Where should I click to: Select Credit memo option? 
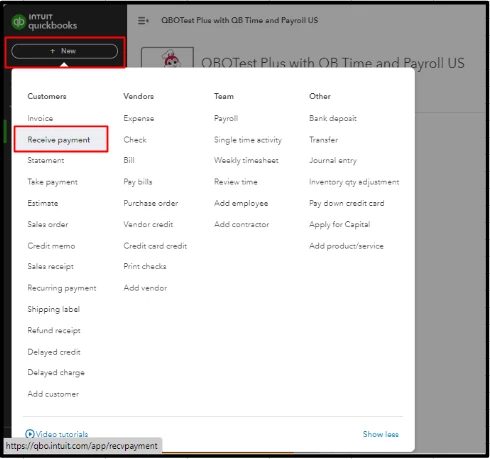coord(51,246)
